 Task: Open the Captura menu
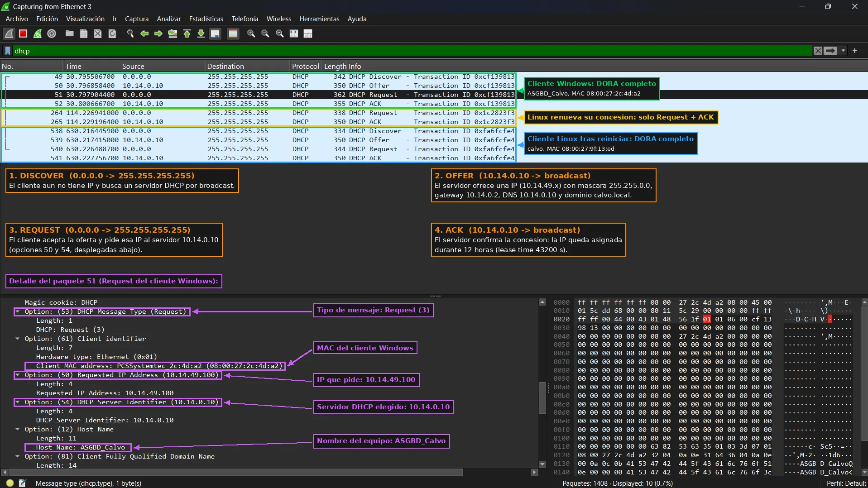point(137,19)
